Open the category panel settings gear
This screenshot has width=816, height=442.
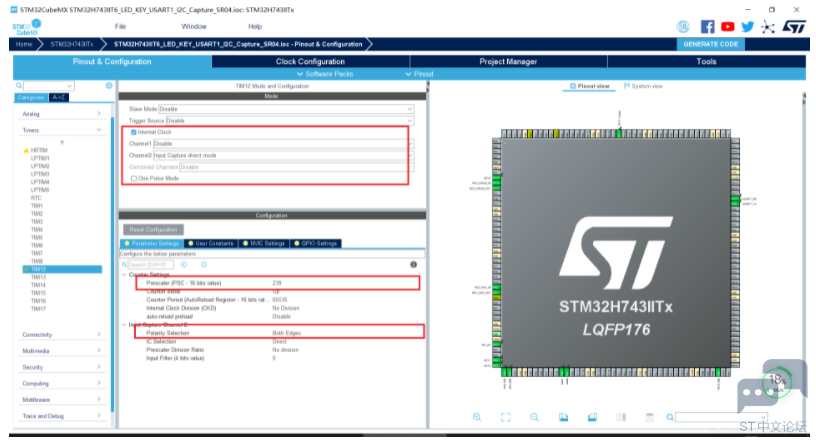109,85
